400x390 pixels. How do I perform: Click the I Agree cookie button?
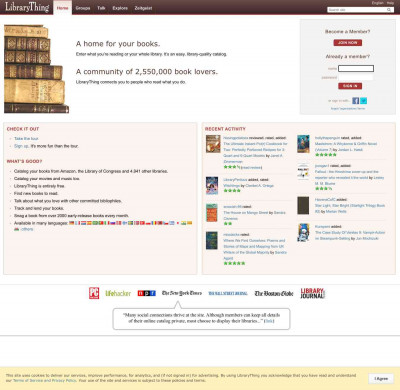click(x=381, y=379)
